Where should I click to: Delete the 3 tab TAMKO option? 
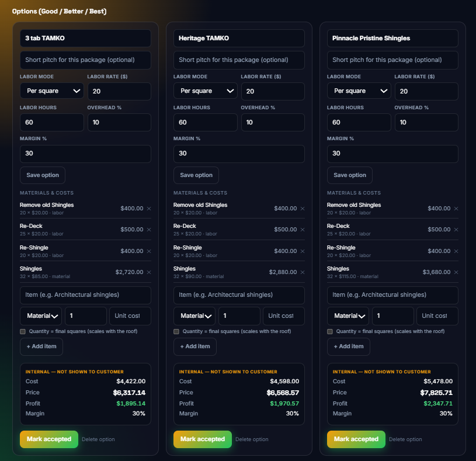click(98, 439)
